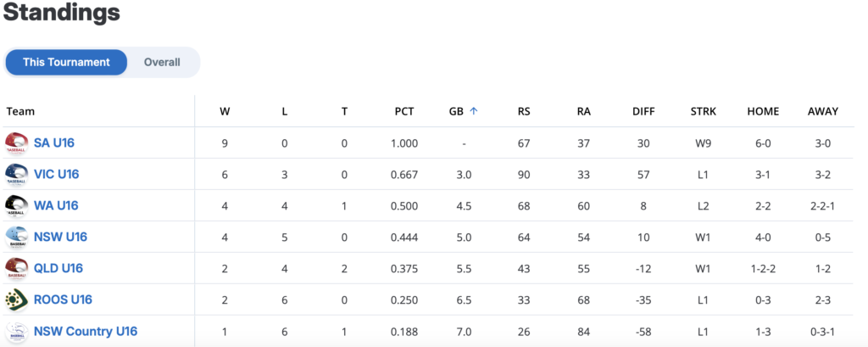This screenshot has width=868, height=347.
Task: Select the This Tournament tab
Action: (x=66, y=62)
